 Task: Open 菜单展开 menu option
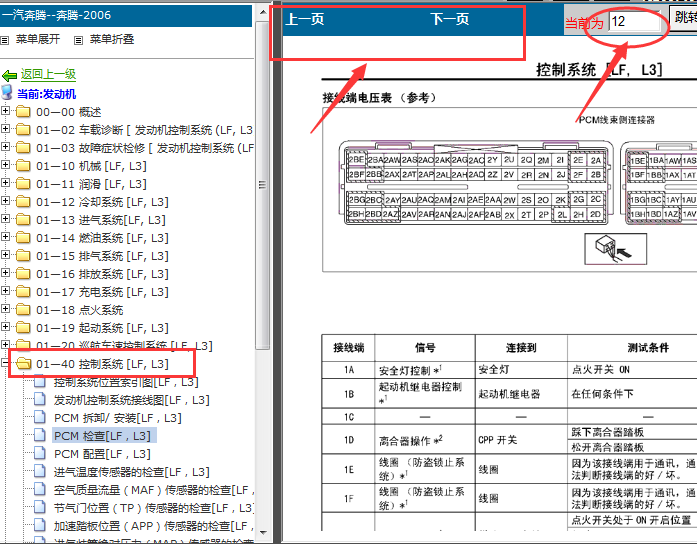38,39
